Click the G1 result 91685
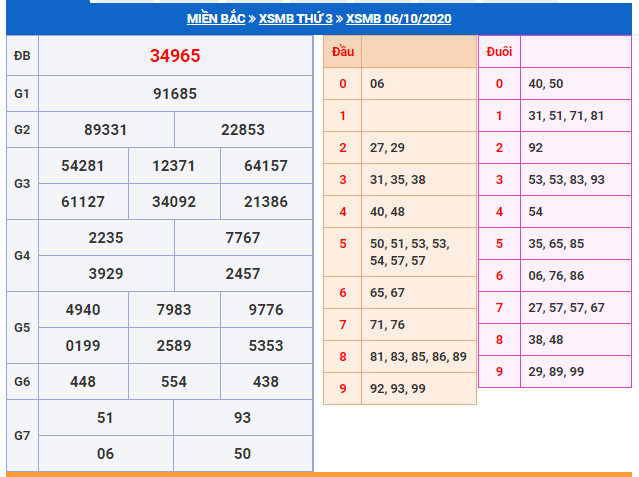The image size is (639, 477). click(x=175, y=94)
